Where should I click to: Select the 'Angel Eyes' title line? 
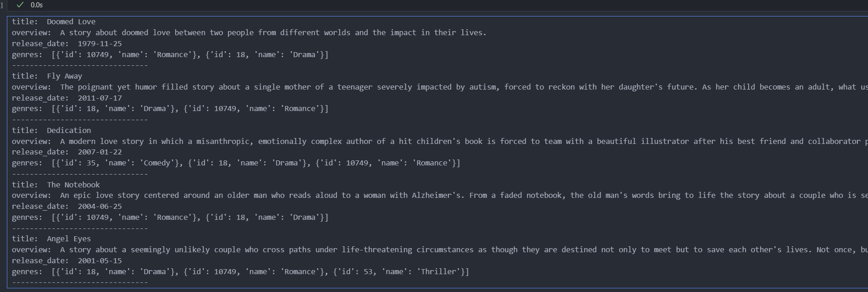[x=51, y=239]
